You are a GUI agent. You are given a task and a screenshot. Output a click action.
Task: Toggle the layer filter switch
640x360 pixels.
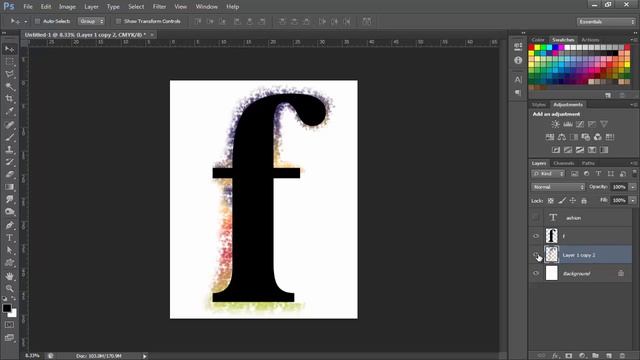(634, 173)
